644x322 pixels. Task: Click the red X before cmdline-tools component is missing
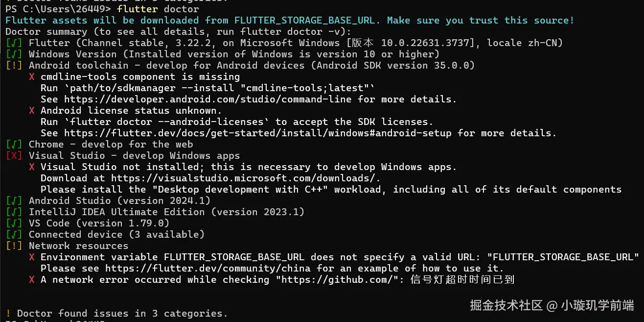[32, 77]
